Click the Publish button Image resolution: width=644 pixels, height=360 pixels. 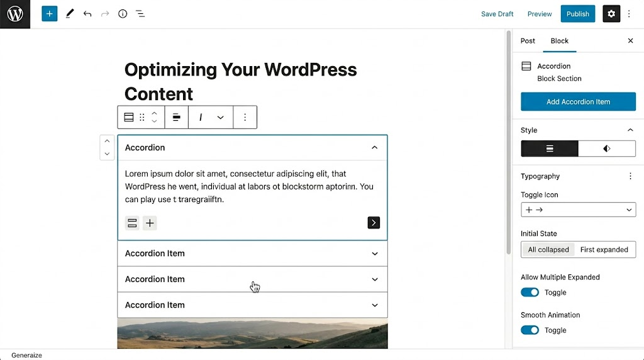coord(577,14)
